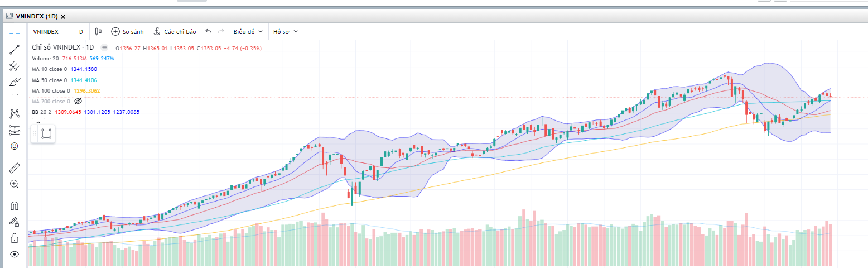
Task: Collapse the indicator legend list
Action: pyautogui.click(x=37, y=122)
